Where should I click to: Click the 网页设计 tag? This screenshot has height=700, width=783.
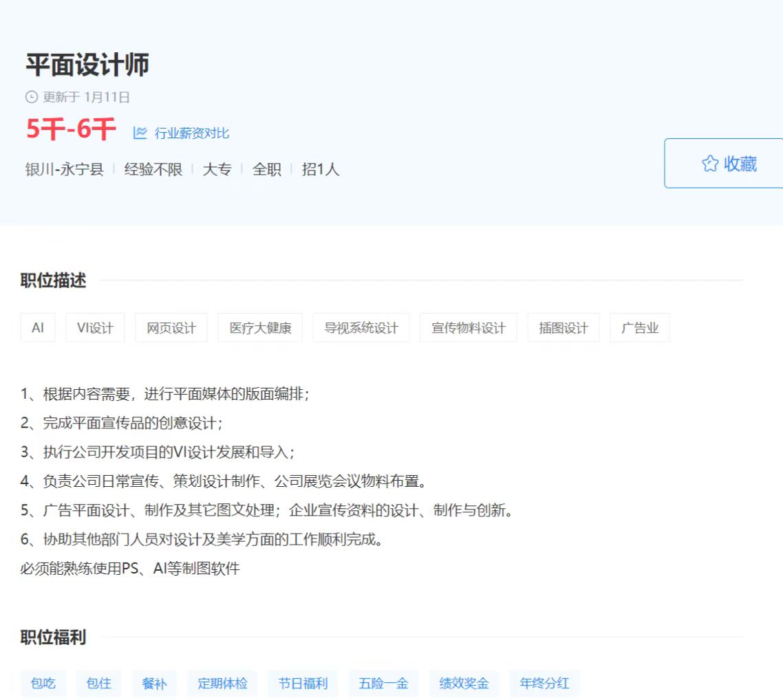171,328
